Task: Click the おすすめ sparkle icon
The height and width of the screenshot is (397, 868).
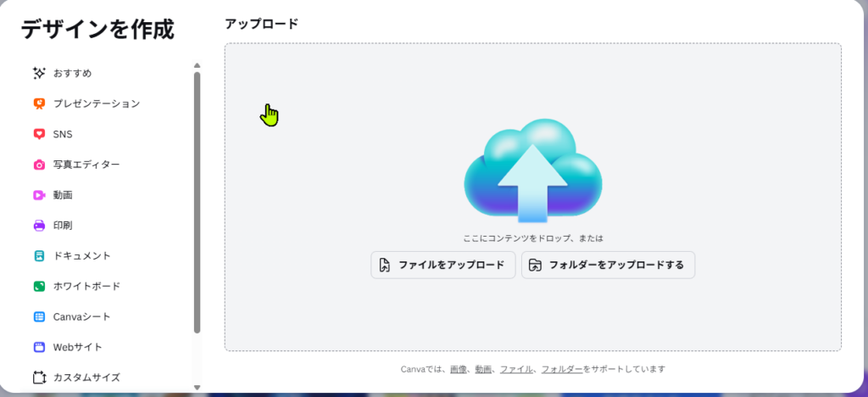Action: [x=39, y=73]
